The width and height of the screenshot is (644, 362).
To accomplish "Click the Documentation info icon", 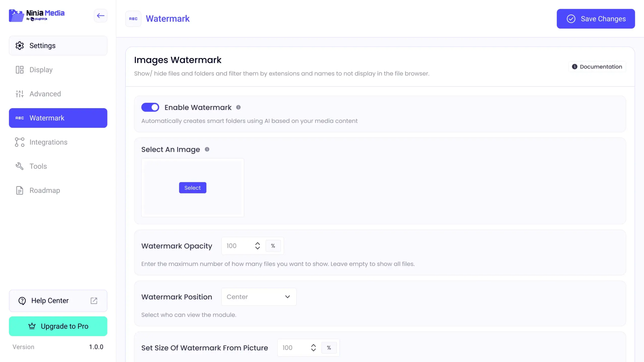I will click(575, 67).
